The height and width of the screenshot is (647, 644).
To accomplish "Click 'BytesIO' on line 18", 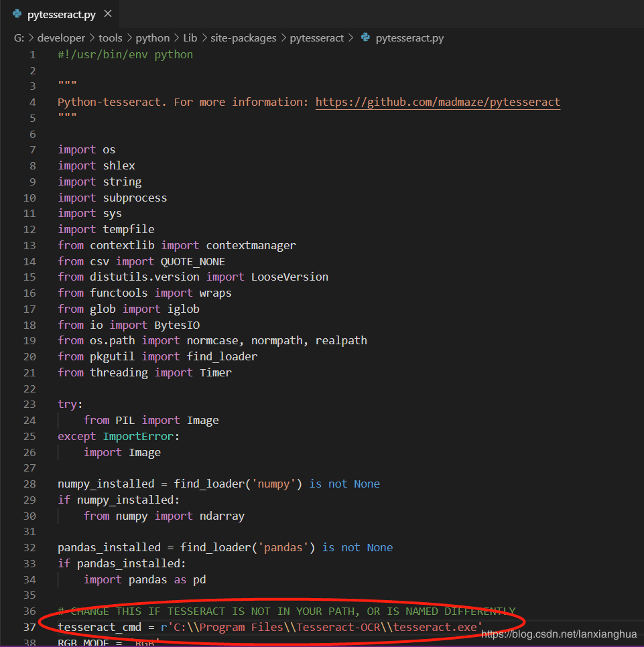I will pyautogui.click(x=177, y=325).
